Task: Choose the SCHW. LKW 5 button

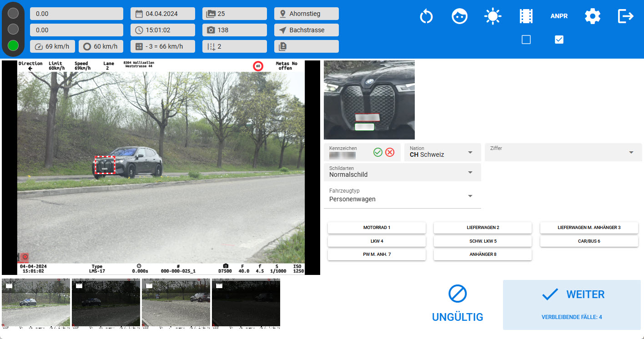Action: [x=483, y=241]
